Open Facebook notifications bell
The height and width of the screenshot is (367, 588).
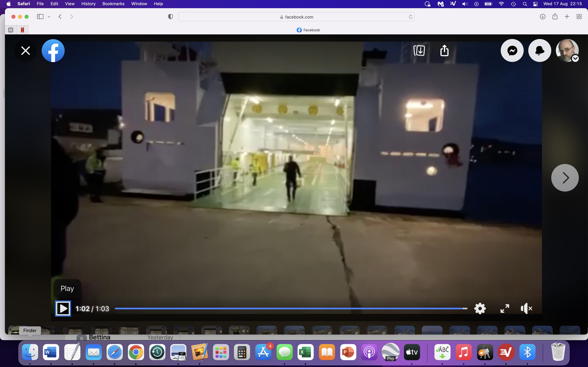[539, 50]
